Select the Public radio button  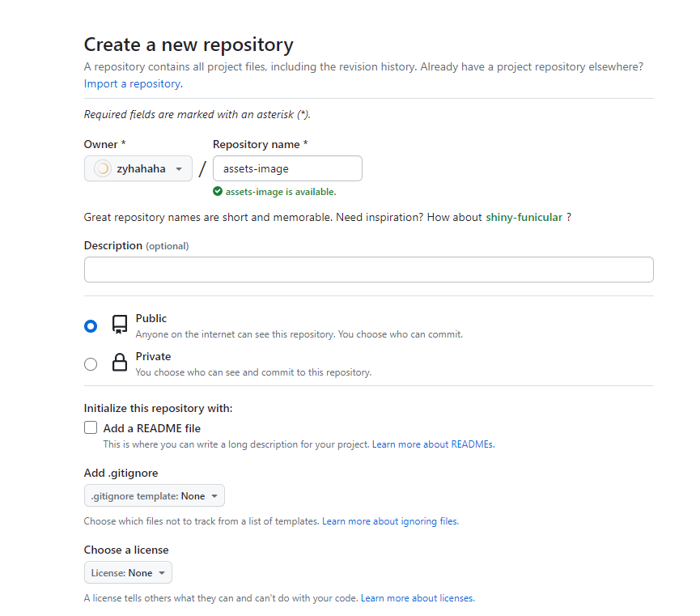click(x=91, y=326)
